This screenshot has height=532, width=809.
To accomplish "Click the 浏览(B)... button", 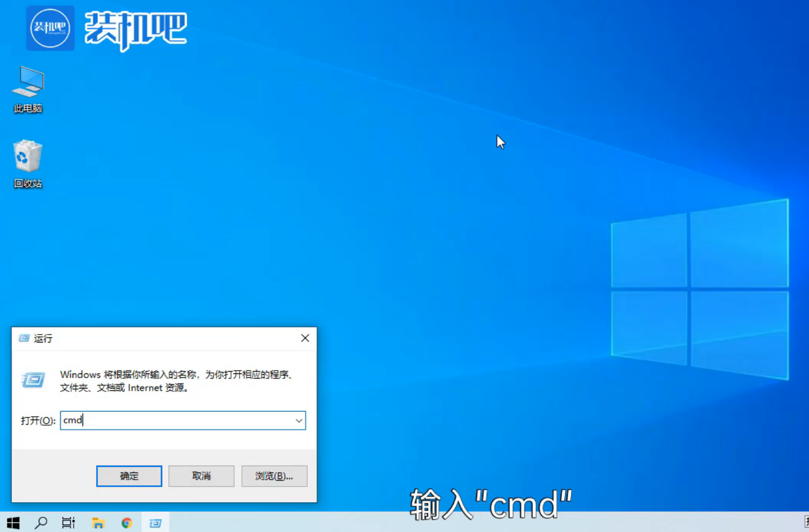I will pyautogui.click(x=274, y=476).
